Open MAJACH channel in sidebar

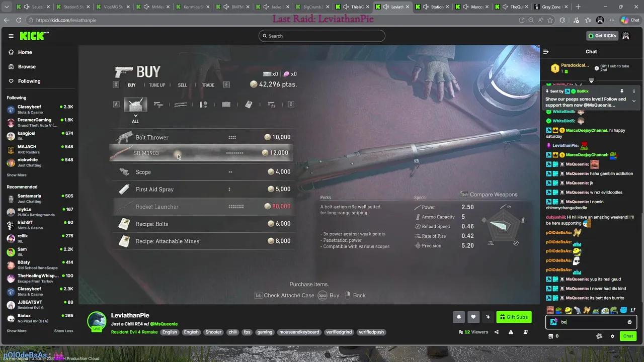coord(39,149)
